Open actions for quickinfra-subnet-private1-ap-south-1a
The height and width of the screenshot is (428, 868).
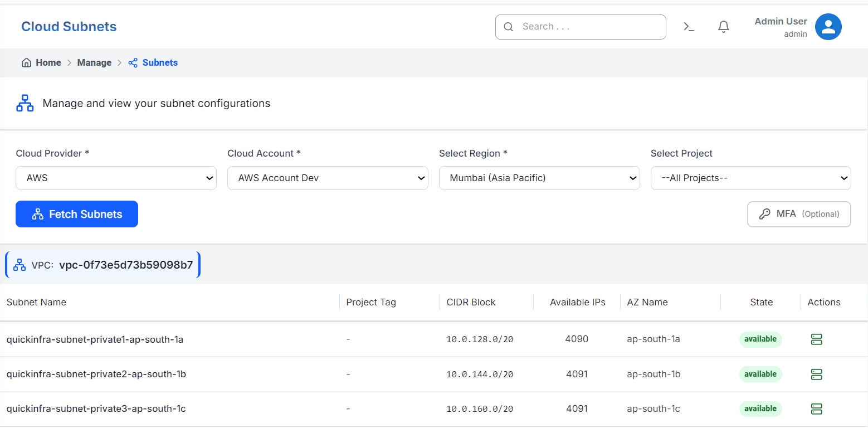pos(816,339)
